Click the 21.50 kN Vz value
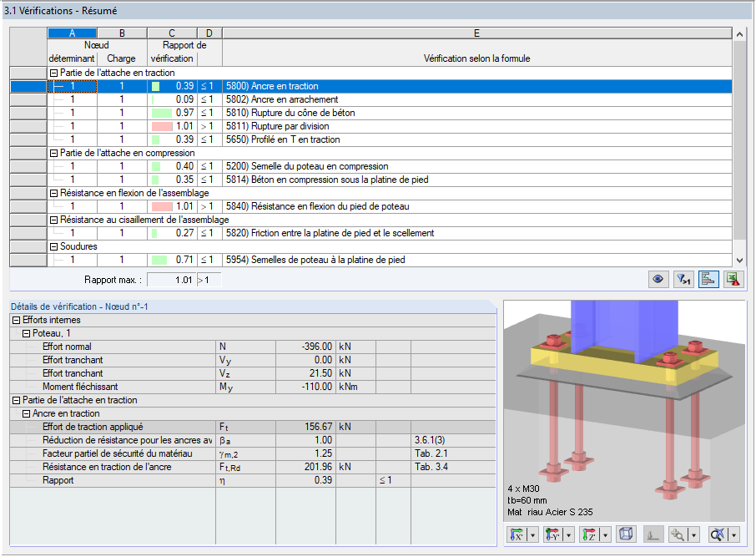 306,373
